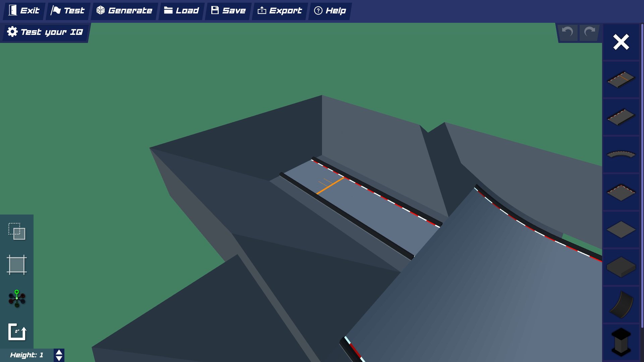Click the redo arrow
644x362 pixels.
(589, 33)
